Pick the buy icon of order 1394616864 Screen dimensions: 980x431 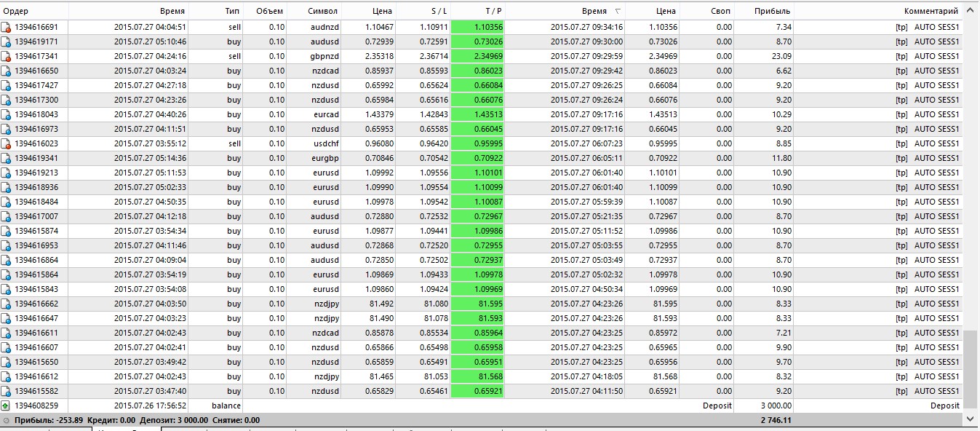(x=7, y=260)
